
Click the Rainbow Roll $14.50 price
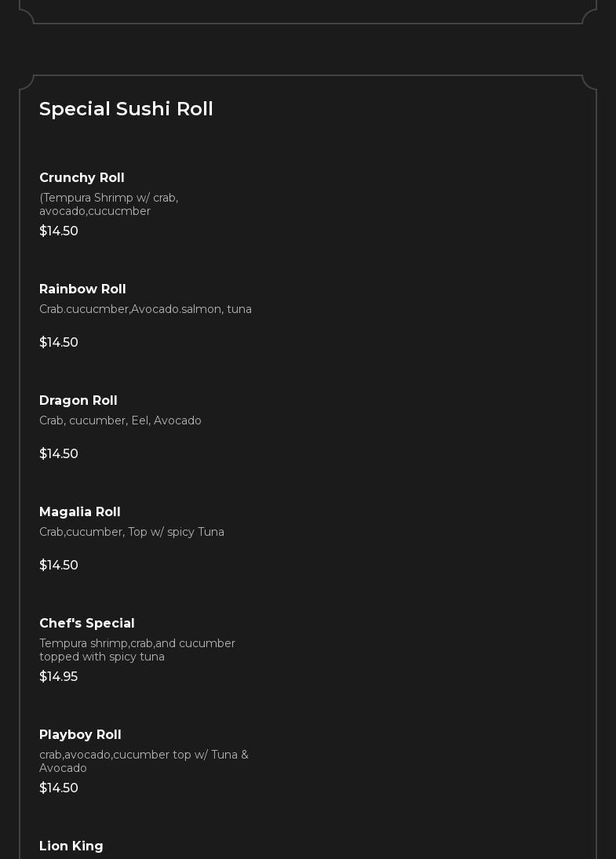59,343
